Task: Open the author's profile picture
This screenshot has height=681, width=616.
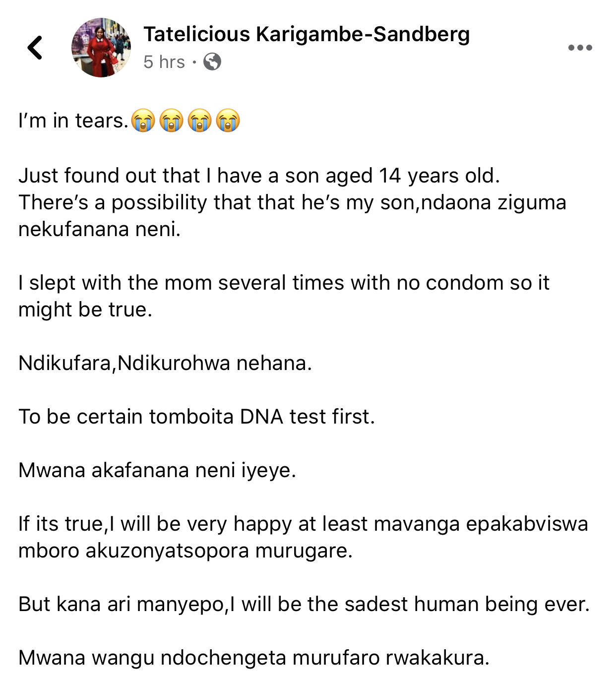Action: tap(101, 48)
